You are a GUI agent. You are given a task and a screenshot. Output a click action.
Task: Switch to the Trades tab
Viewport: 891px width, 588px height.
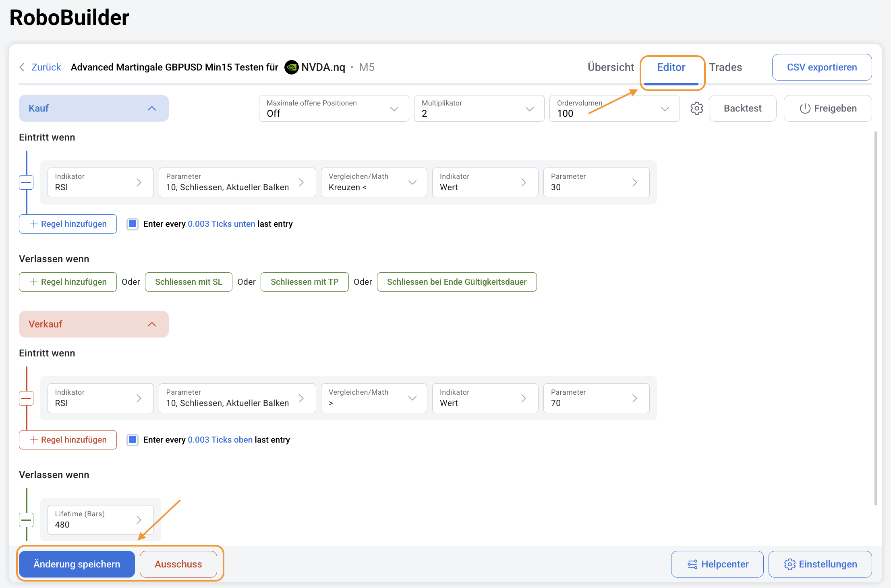(725, 67)
